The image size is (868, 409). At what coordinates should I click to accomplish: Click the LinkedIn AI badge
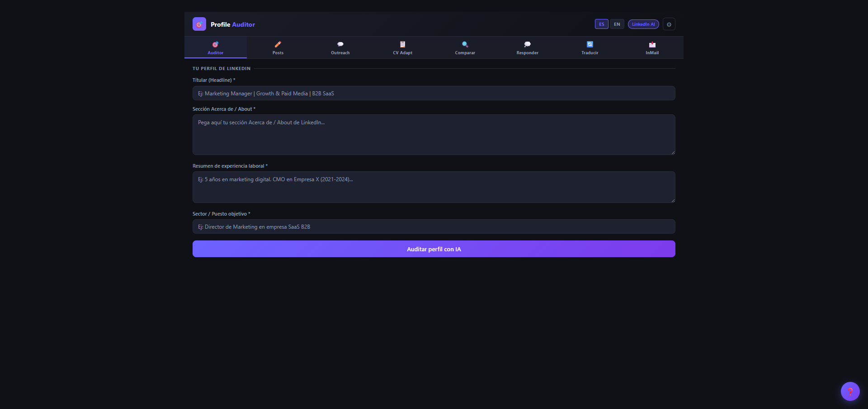pyautogui.click(x=643, y=24)
